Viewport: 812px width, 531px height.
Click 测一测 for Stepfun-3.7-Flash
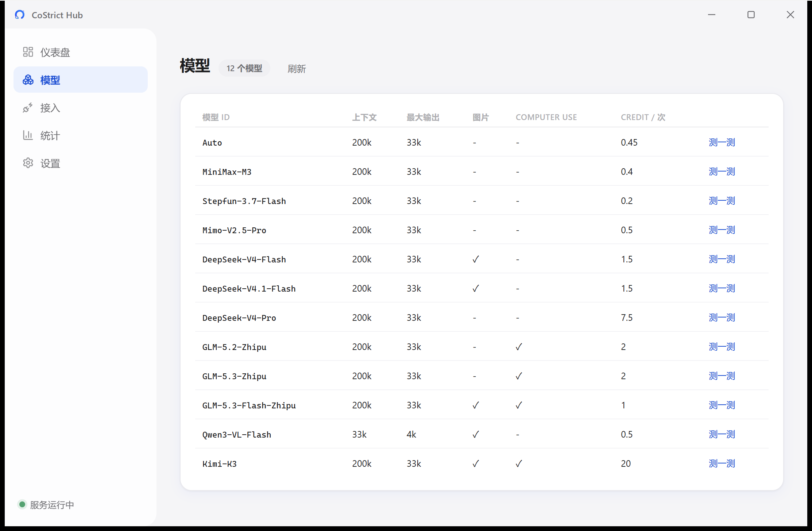[x=722, y=201]
